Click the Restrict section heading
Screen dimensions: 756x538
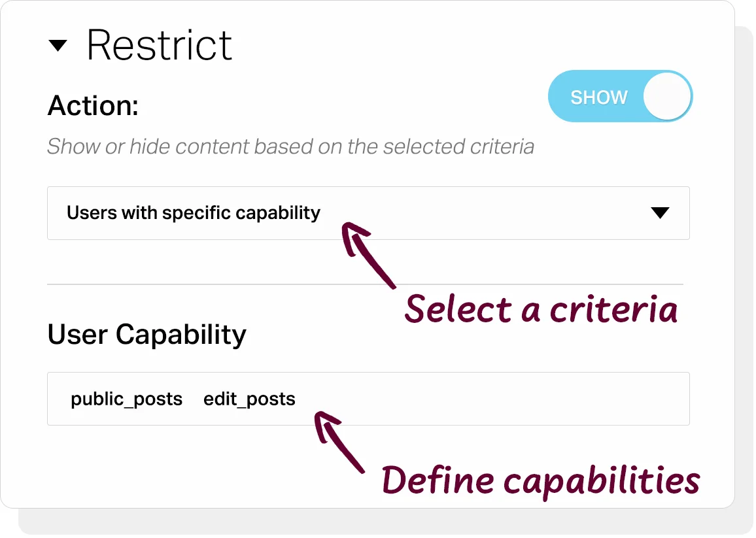point(159,45)
